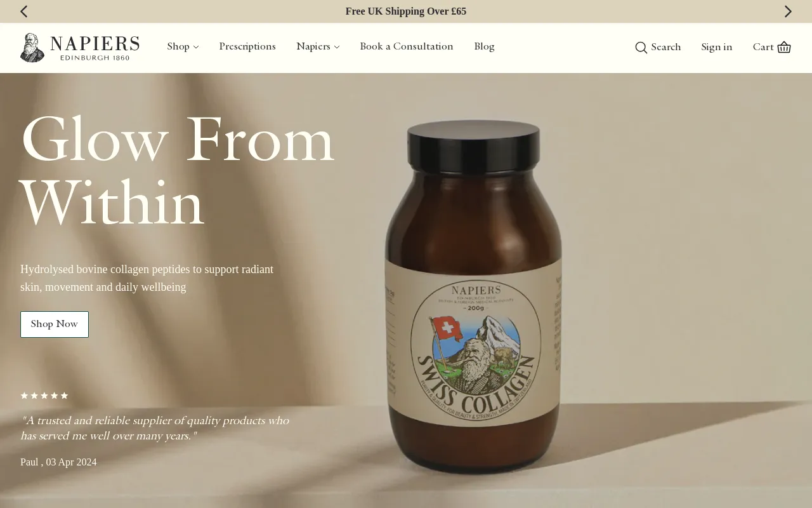812x508 pixels.
Task: Click the chevron next to Shop
Action: coord(196,47)
